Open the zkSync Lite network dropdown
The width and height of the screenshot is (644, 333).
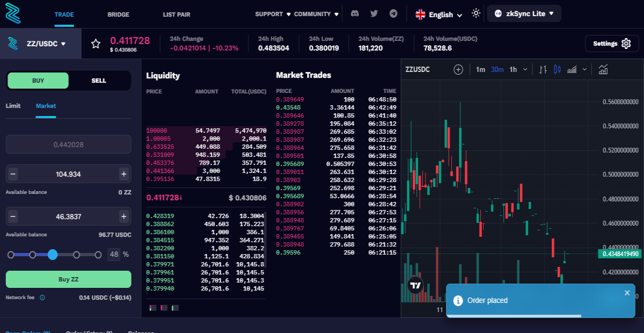pos(524,13)
